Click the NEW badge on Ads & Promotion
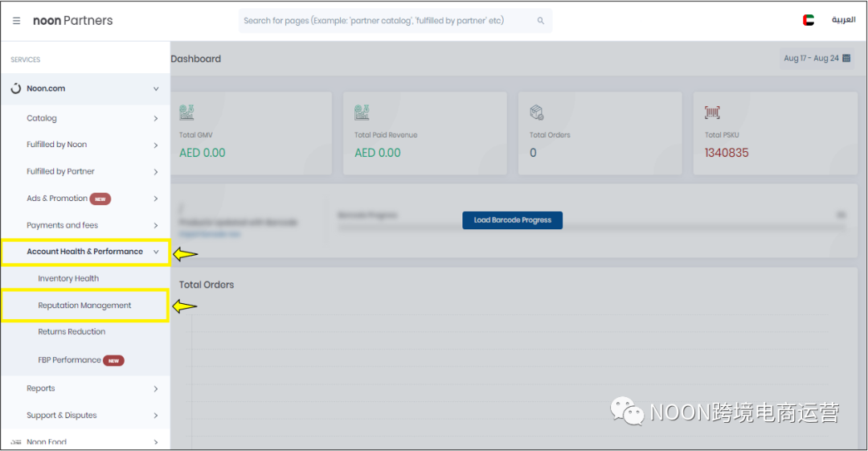The width and height of the screenshot is (868, 451). [x=100, y=199]
